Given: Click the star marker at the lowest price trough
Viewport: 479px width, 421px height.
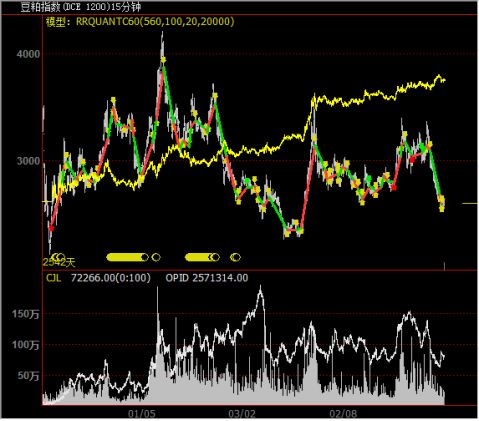Looking at the screenshot, I should 287,234.
